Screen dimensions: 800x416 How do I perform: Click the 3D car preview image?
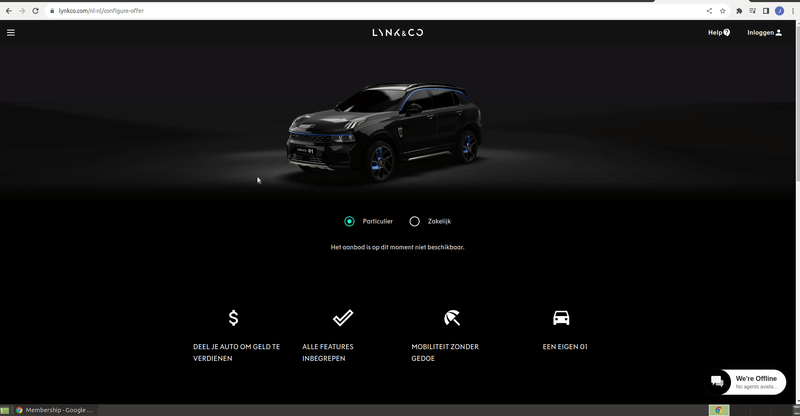pos(385,132)
